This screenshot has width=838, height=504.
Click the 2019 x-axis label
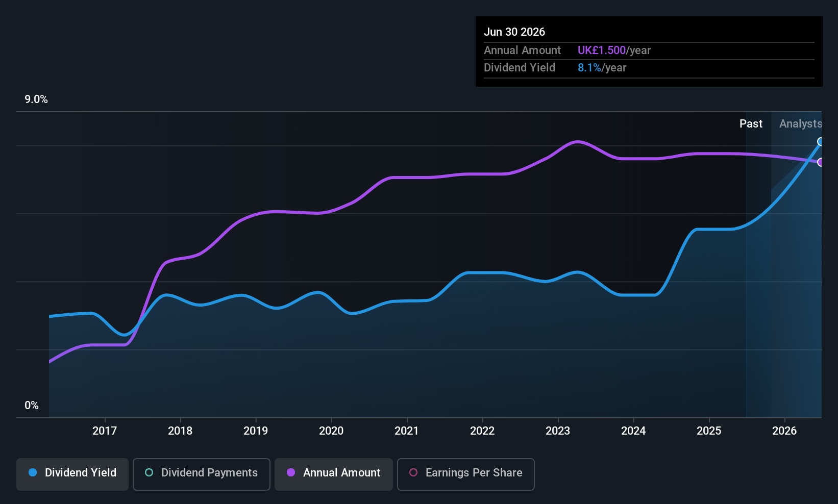(x=256, y=431)
